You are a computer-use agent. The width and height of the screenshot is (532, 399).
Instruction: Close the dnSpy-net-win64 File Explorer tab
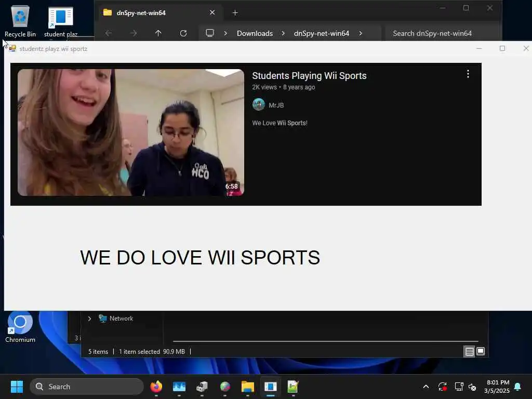(212, 12)
